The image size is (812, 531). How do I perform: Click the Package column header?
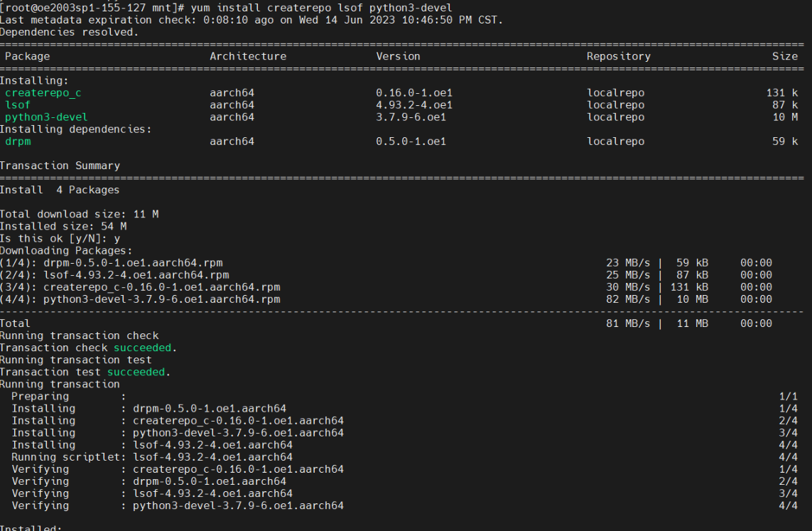click(28, 56)
